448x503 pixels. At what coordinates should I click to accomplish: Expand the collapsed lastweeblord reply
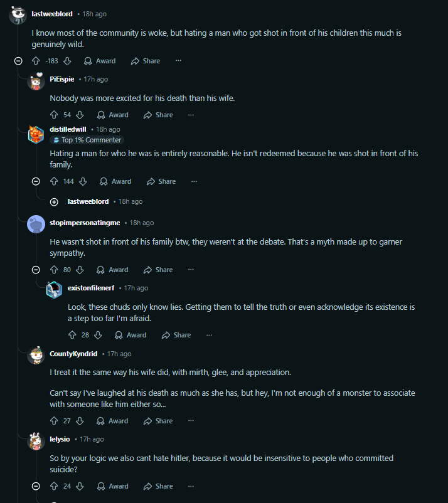click(x=54, y=201)
